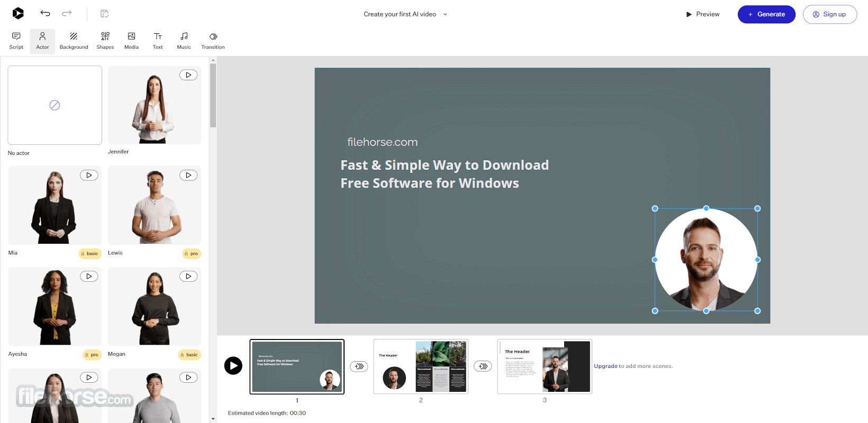Click the save project icon
This screenshot has height=423, width=868.
(x=104, y=13)
